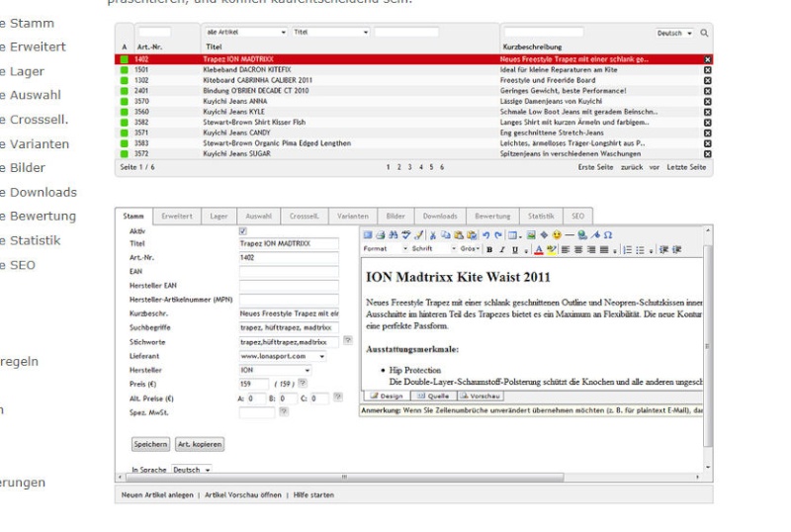Click the red text color A icon
791x532 pixels.
(538, 249)
